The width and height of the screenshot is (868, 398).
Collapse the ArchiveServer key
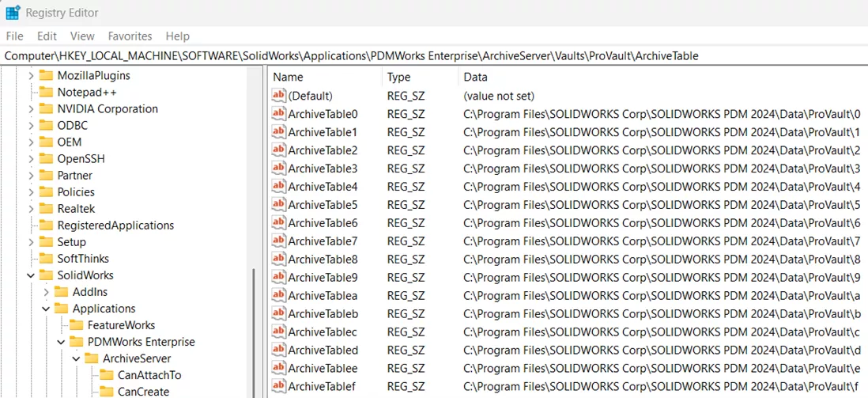[77, 358]
